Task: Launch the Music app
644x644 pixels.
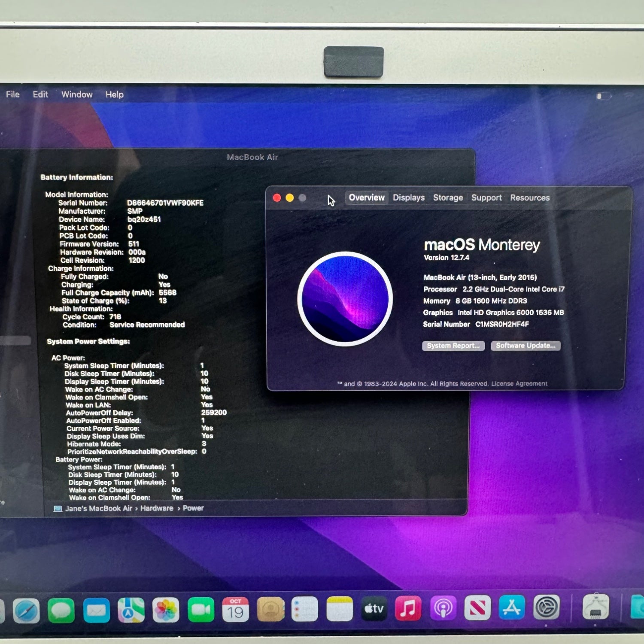Action: pyautogui.click(x=408, y=608)
